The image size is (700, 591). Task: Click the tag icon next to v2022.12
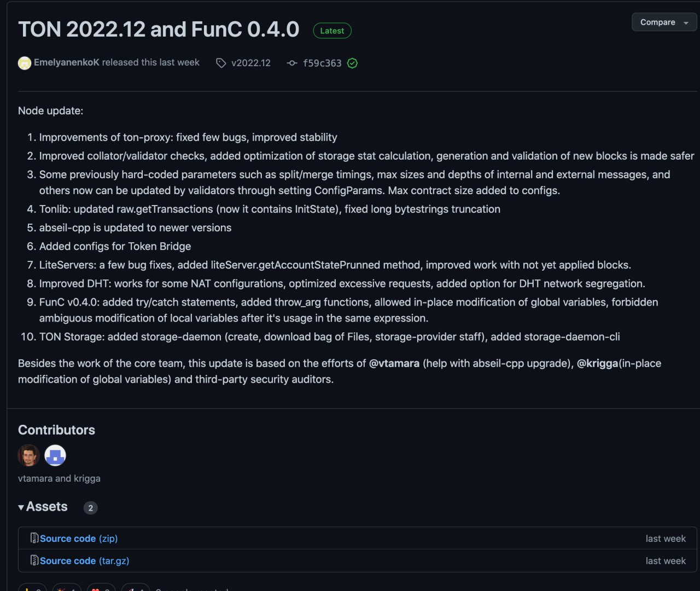tap(221, 63)
